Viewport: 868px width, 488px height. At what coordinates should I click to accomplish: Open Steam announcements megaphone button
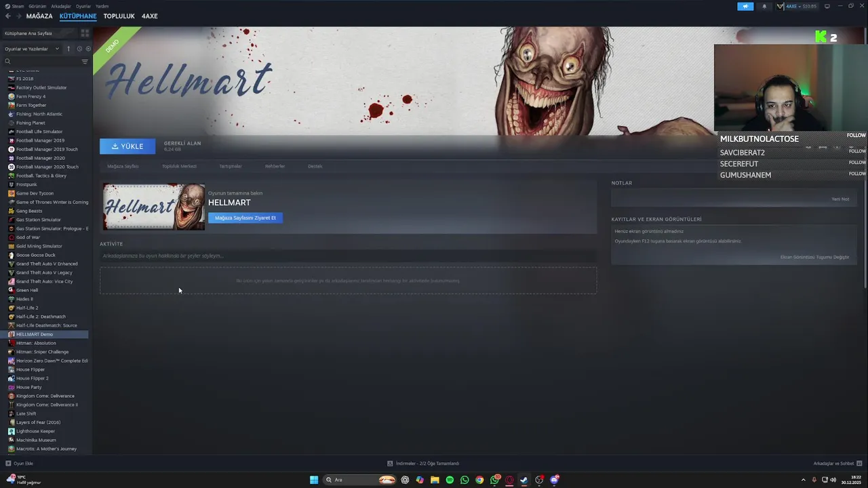point(745,6)
